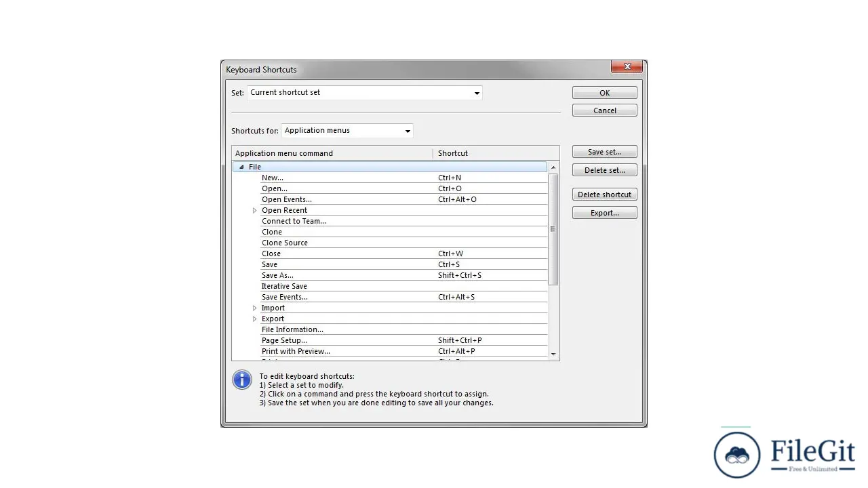This screenshot has height=488, width=868.
Task: Select the Close command row
Action: click(x=403, y=253)
